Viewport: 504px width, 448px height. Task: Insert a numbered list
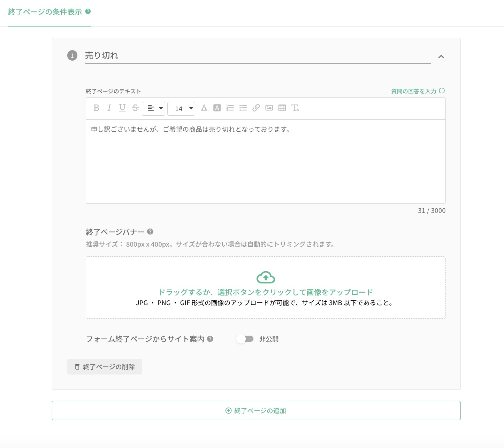tap(230, 108)
